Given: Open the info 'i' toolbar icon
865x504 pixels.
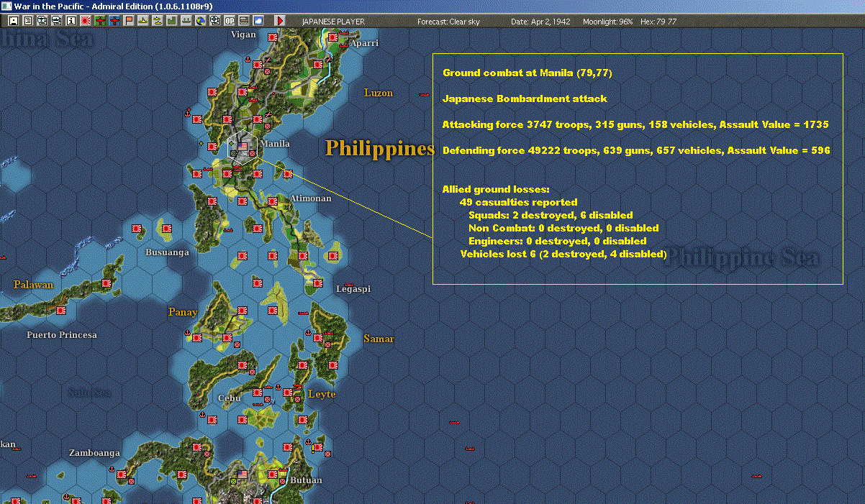Looking at the screenshot, I should tap(71, 22).
